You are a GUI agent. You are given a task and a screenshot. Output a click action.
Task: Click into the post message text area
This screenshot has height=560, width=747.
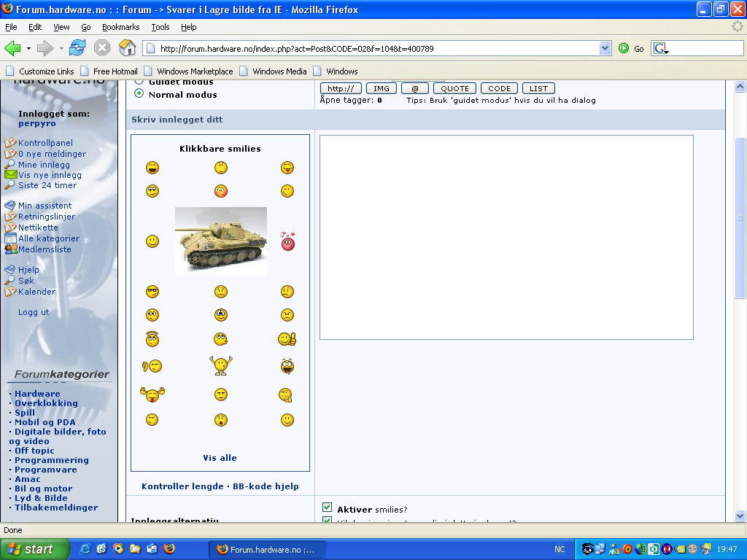point(506,237)
